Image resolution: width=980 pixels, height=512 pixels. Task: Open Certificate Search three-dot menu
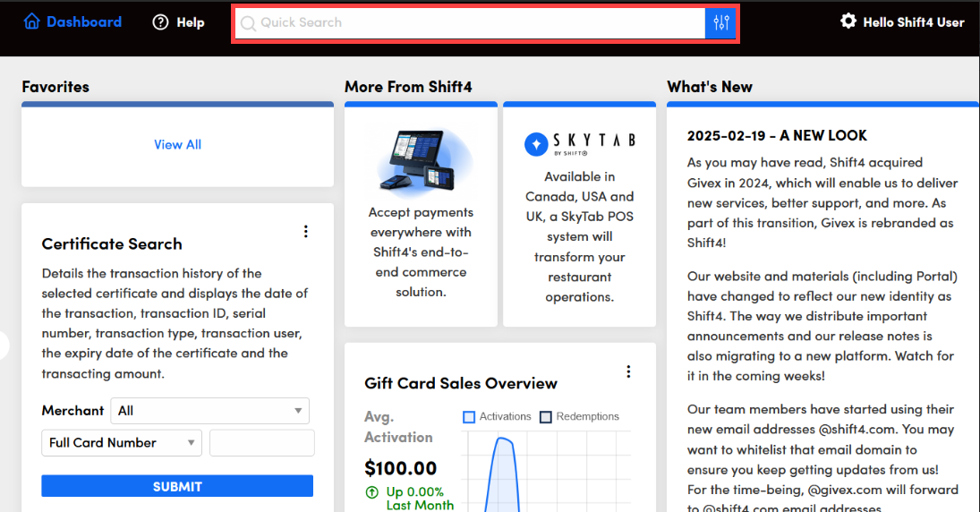tap(305, 232)
